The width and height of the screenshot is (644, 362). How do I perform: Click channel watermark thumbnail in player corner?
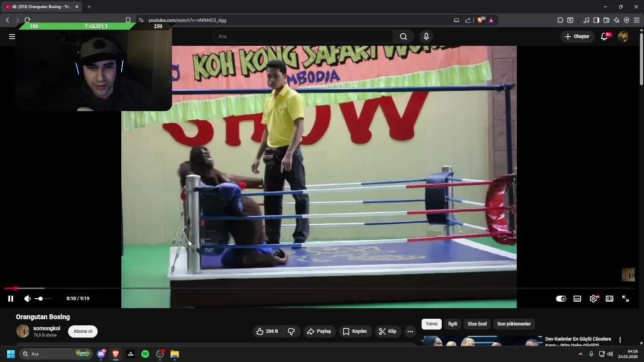(x=628, y=275)
